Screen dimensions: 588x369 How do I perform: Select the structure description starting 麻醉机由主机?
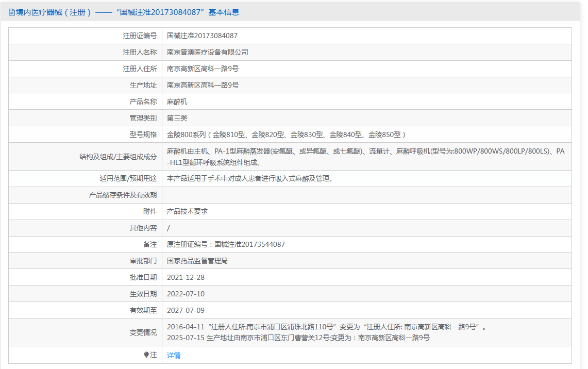[365, 157]
